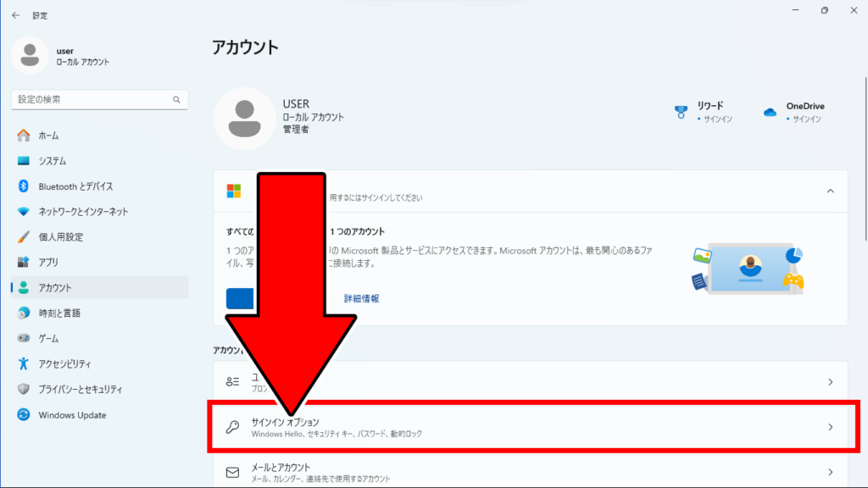This screenshot has height=488, width=868.
Task: Click the accessibility figure icon
Action: coord(24,364)
